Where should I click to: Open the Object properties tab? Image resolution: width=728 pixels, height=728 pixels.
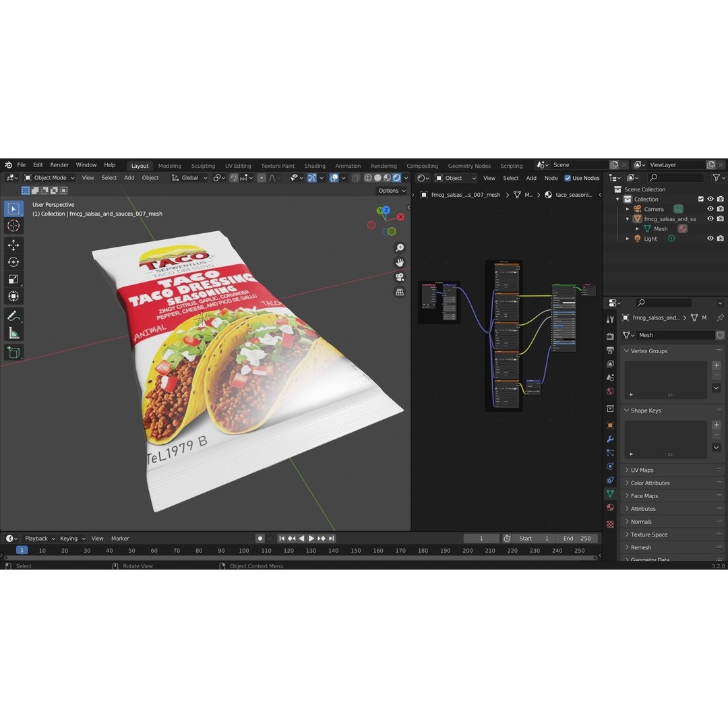point(610,425)
